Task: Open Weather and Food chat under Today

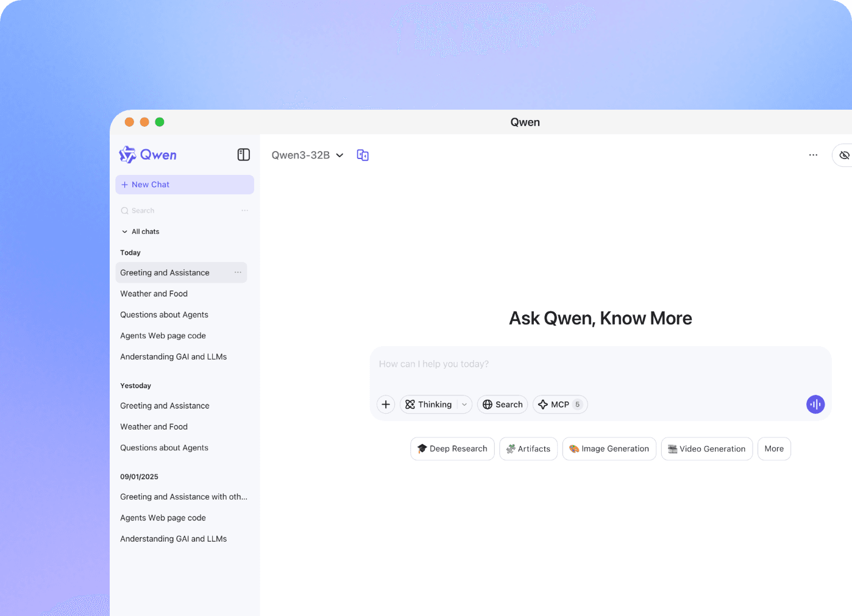Action: tap(154, 294)
